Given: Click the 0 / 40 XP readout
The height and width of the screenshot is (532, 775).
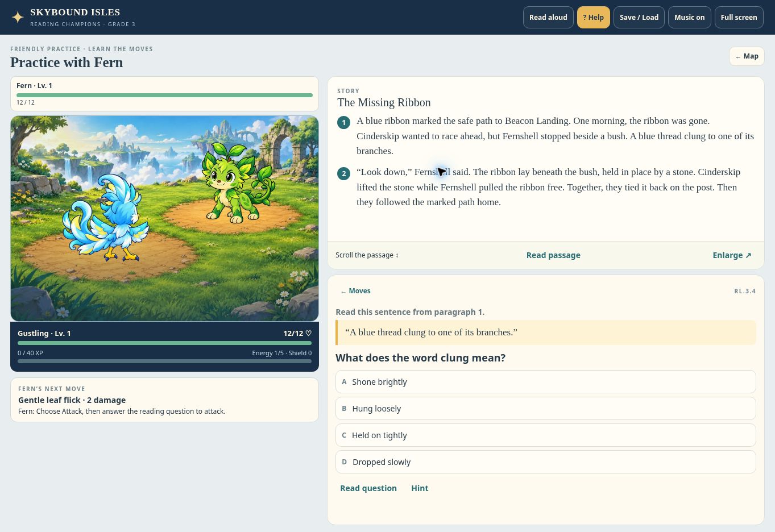Looking at the screenshot, I should [x=30, y=353].
